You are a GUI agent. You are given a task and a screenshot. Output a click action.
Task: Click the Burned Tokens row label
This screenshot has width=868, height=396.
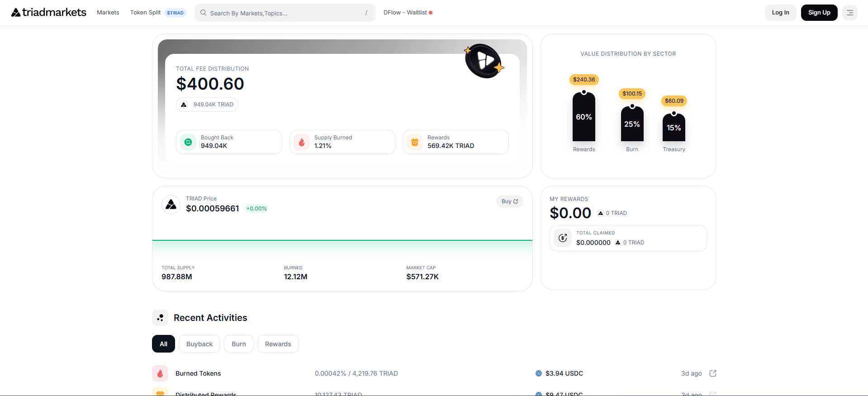pos(198,373)
